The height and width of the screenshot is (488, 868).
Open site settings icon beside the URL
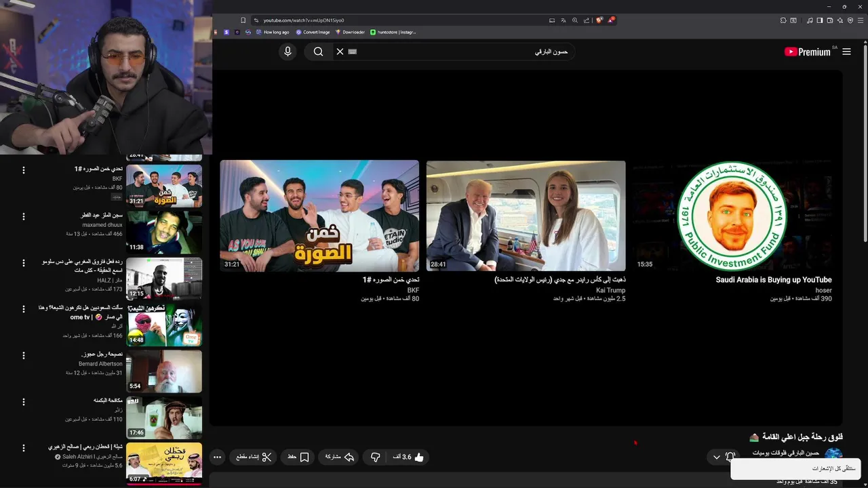pyautogui.click(x=256, y=20)
